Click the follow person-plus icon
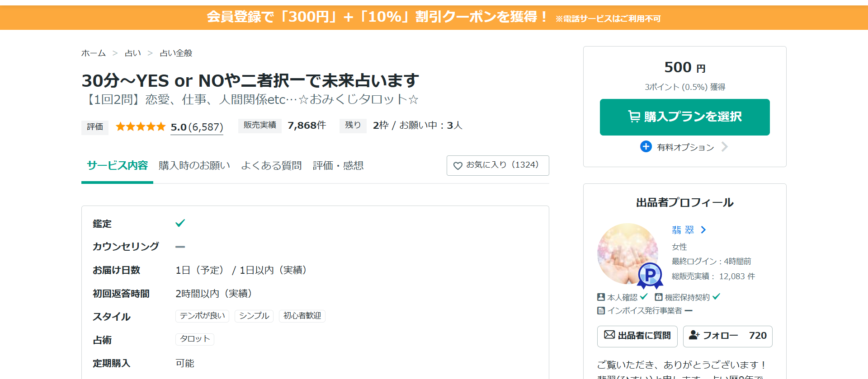This screenshot has width=868, height=379. pyautogui.click(x=694, y=335)
